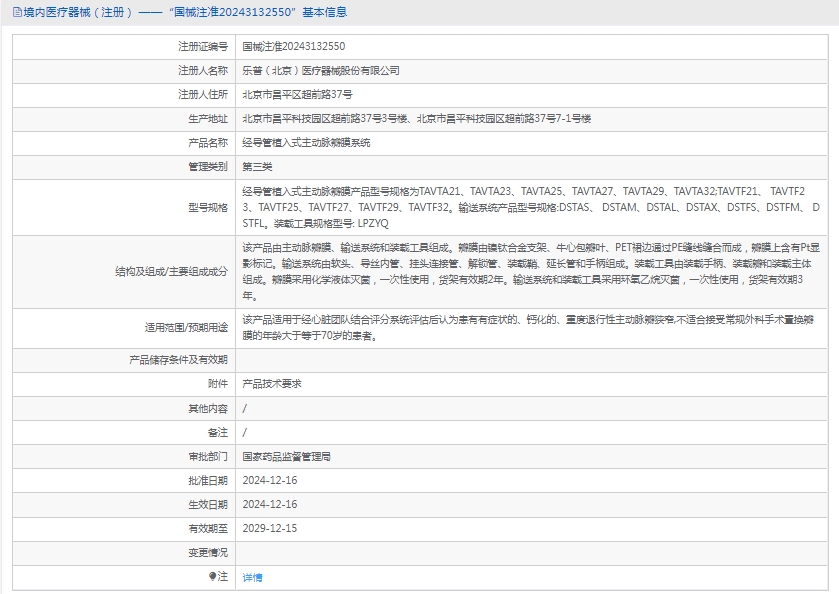Click the 注册证编号 row label
Viewport: 839px width, 594px height.
click(x=203, y=46)
